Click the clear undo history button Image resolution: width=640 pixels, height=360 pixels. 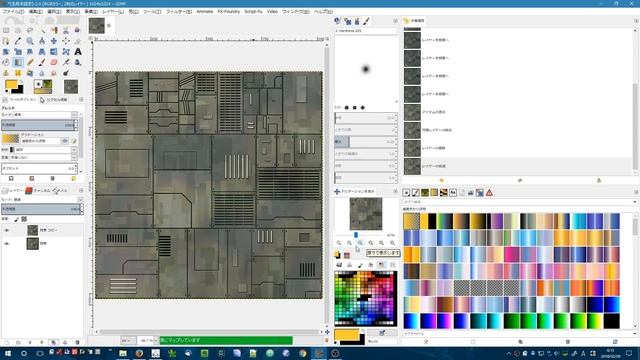(599, 180)
